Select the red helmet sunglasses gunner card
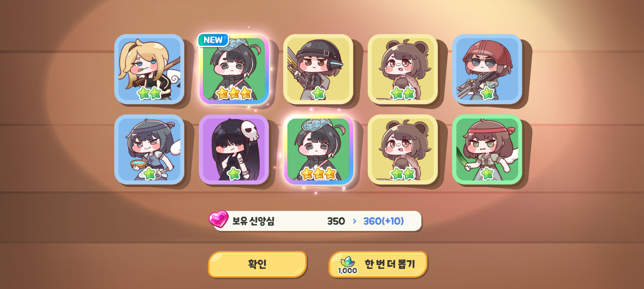The height and width of the screenshot is (289, 644). [487, 69]
